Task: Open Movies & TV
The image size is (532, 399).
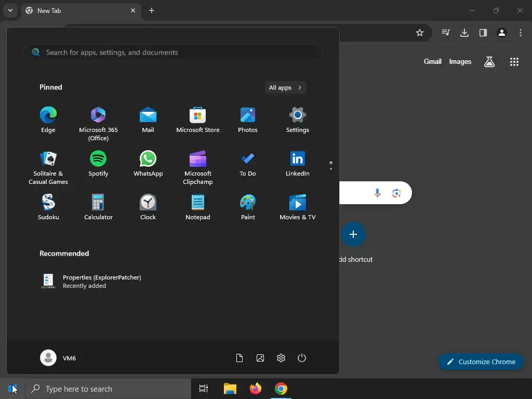Action: (x=298, y=207)
